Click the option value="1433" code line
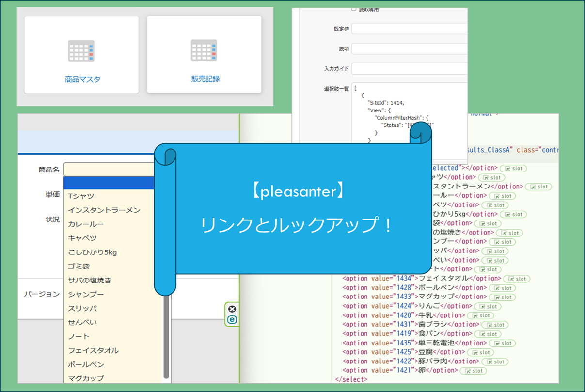 [414, 297]
